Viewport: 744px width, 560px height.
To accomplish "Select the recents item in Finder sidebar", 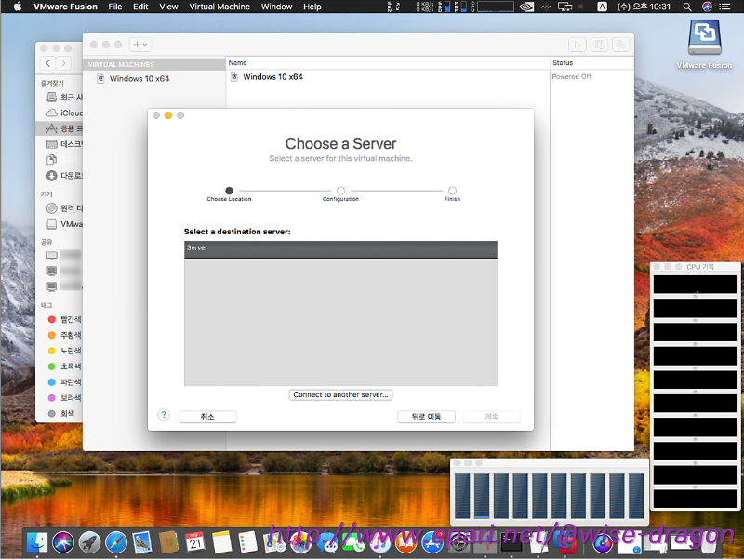I will pyautogui.click(x=64, y=98).
